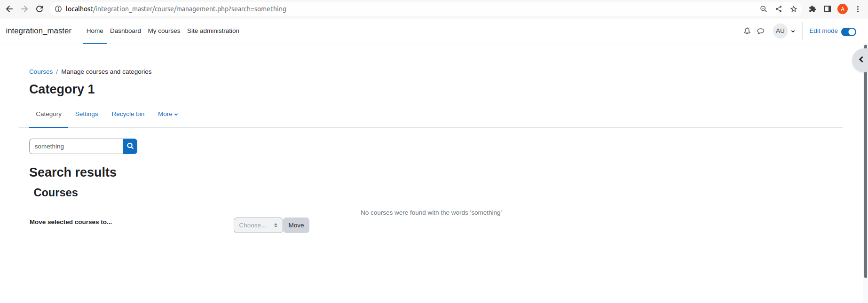Expand the More dropdown
The width and height of the screenshot is (868, 303).
(x=168, y=114)
